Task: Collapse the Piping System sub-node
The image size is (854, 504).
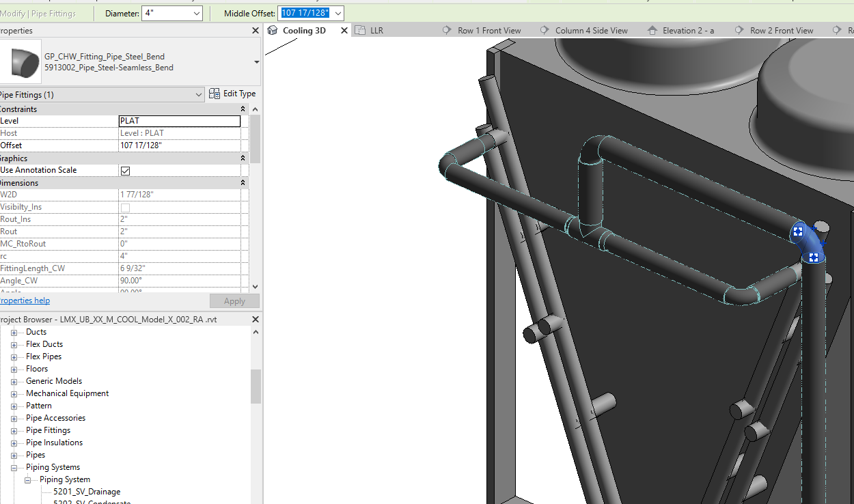Action: pos(27,479)
